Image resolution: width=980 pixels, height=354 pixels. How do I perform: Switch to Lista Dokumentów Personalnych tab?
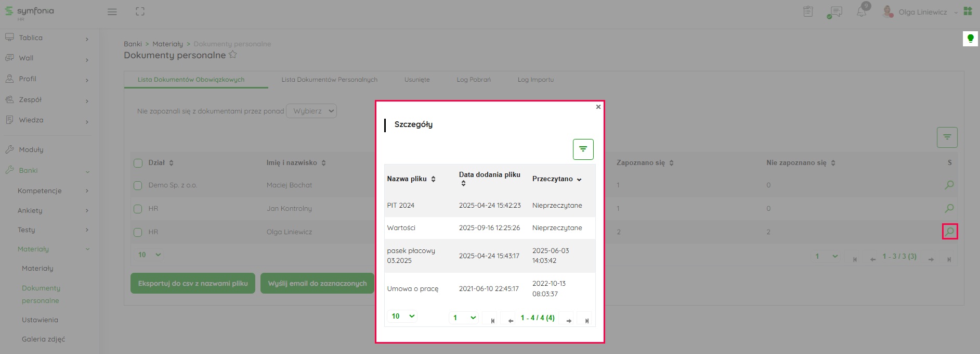(x=329, y=80)
